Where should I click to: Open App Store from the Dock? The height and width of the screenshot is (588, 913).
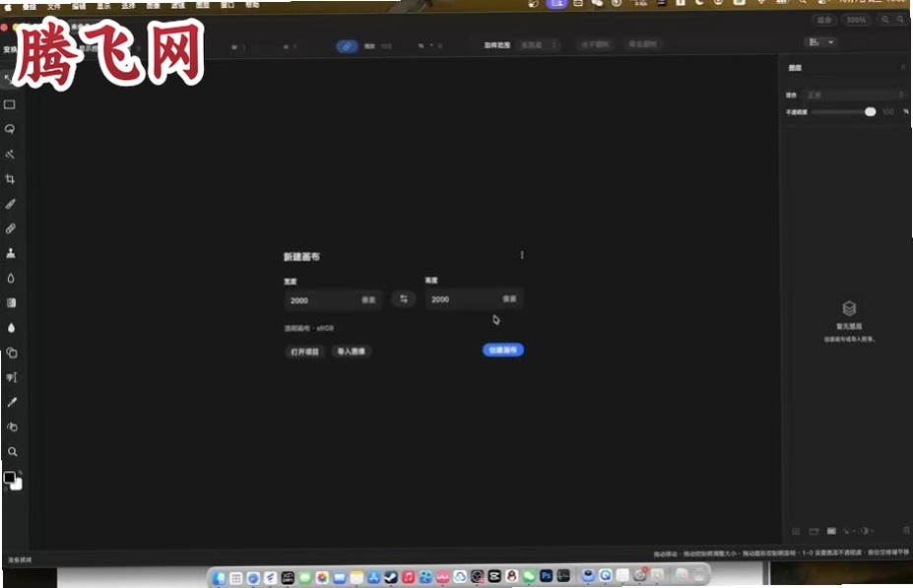pyautogui.click(x=374, y=577)
